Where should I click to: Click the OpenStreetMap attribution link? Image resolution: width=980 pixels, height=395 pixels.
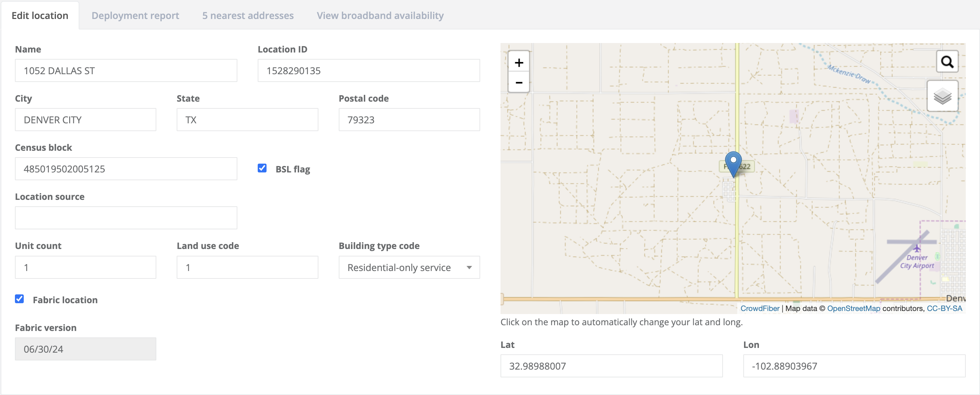tap(853, 308)
